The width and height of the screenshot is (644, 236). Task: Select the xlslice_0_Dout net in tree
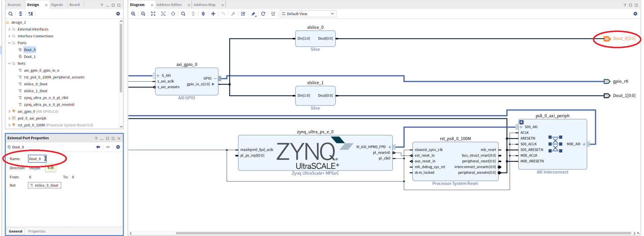36,84
